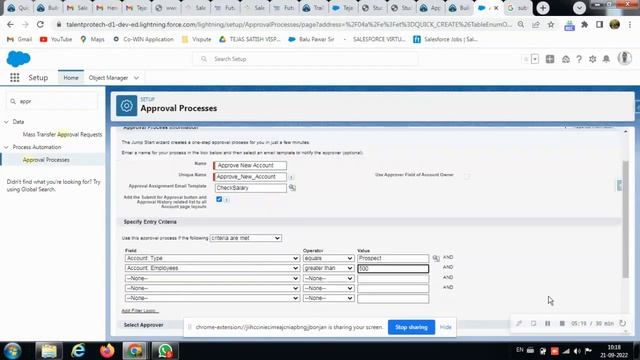Hide the screen sharing banner
The height and width of the screenshot is (360, 640).
point(445,327)
